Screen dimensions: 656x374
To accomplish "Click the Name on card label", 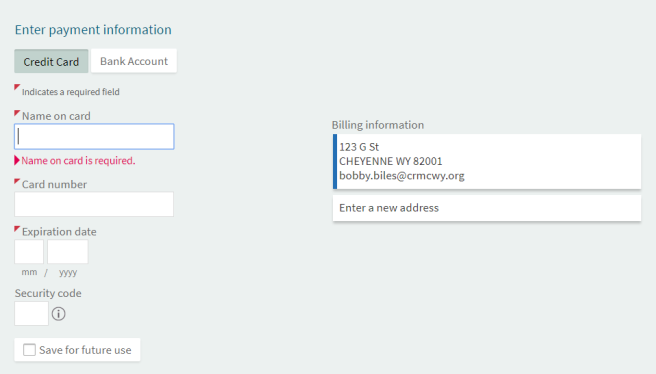I will coord(56,116).
